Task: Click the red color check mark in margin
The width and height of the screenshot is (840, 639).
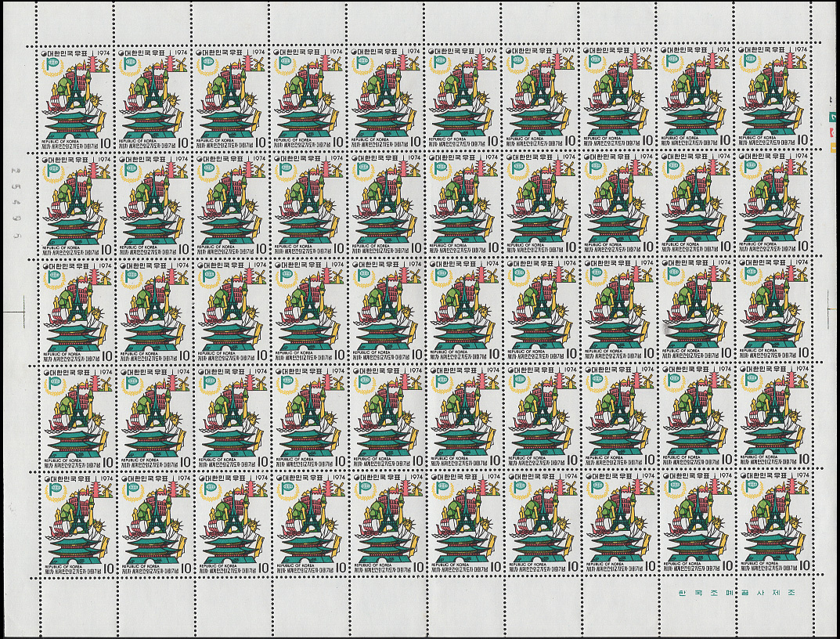Action: pyautogui.click(x=831, y=132)
